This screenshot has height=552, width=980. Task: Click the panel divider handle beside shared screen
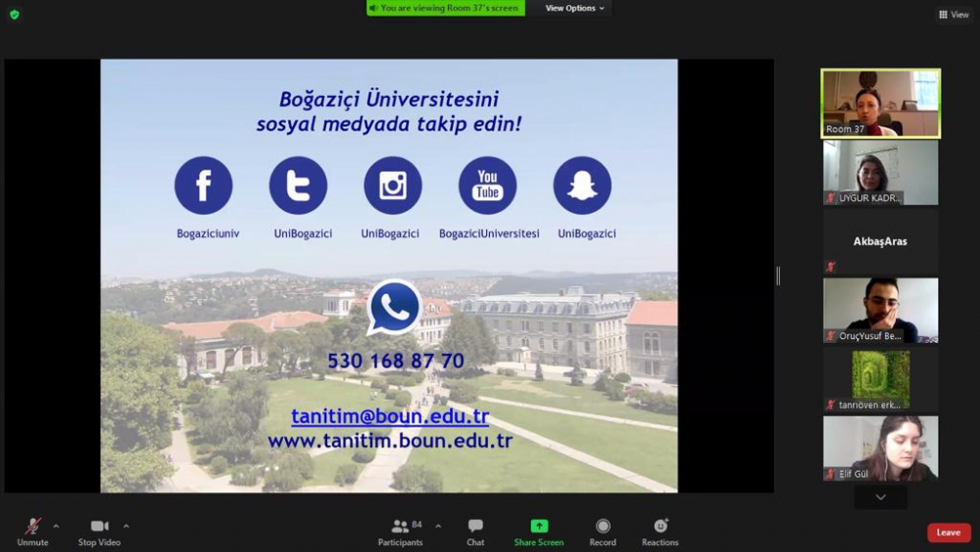click(x=778, y=276)
